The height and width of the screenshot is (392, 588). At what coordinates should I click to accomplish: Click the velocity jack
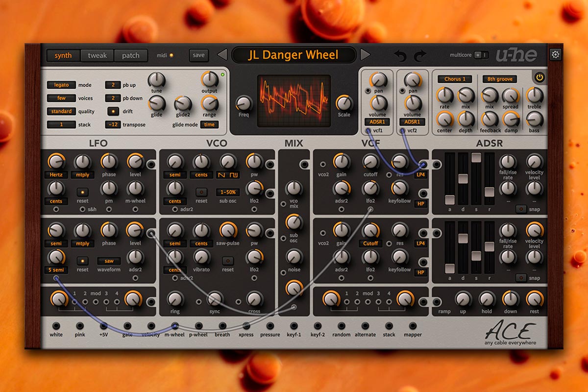(x=151, y=325)
